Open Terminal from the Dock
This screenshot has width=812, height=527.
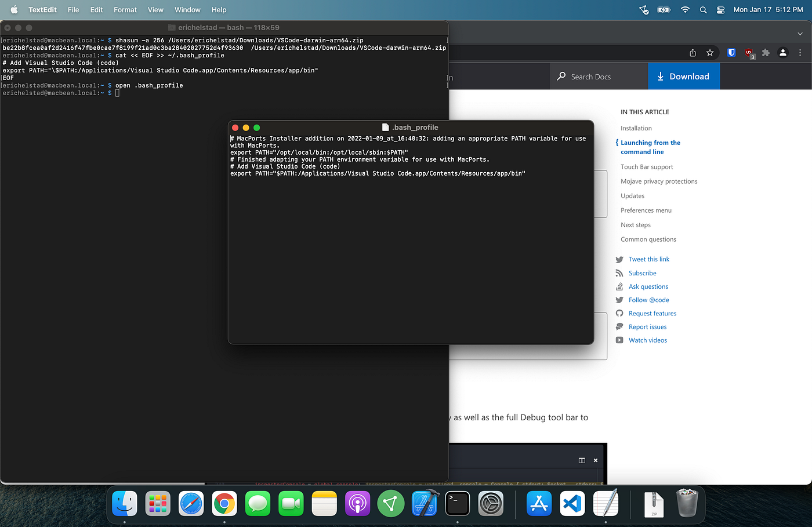[x=458, y=503]
